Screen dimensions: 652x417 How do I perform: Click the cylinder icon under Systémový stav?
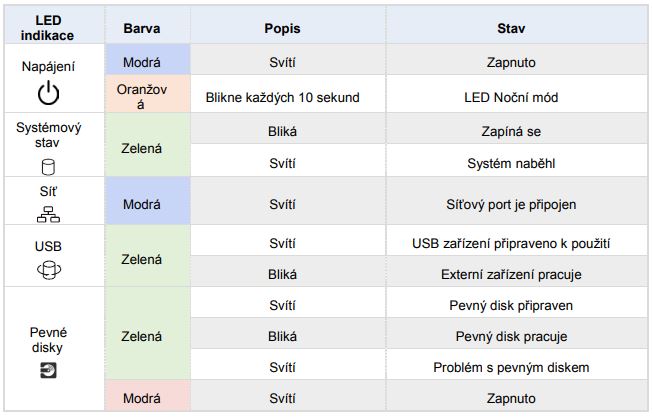tap(48, 167)
